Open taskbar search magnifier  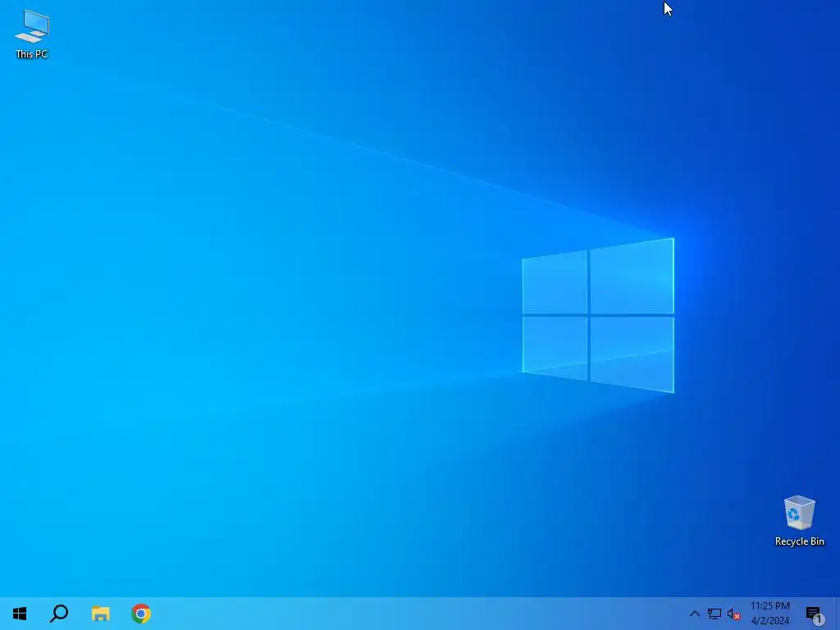(59, 614)
